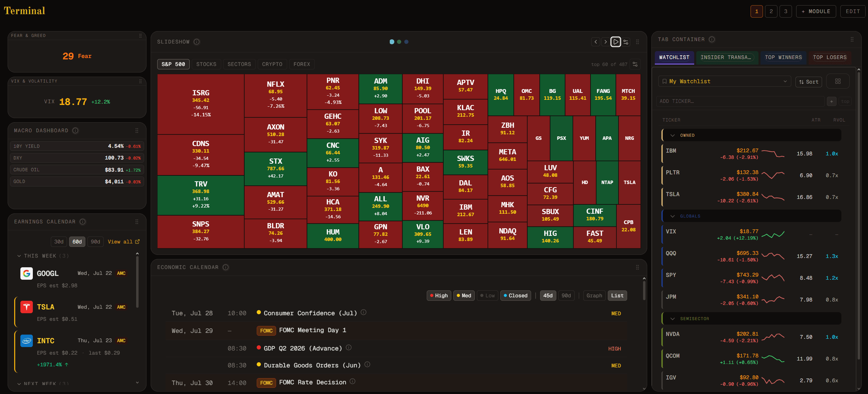Grab the VIX & Volatility drag handle

coord(140,81)
